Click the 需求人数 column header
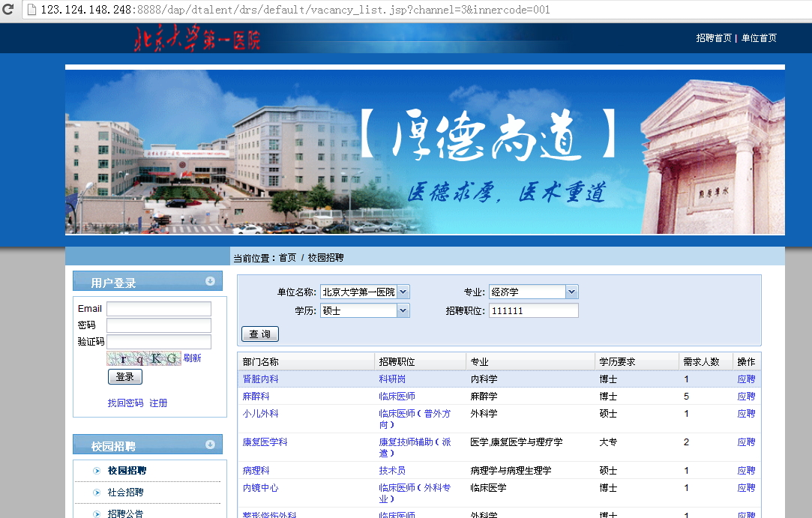 click(706, 361)
